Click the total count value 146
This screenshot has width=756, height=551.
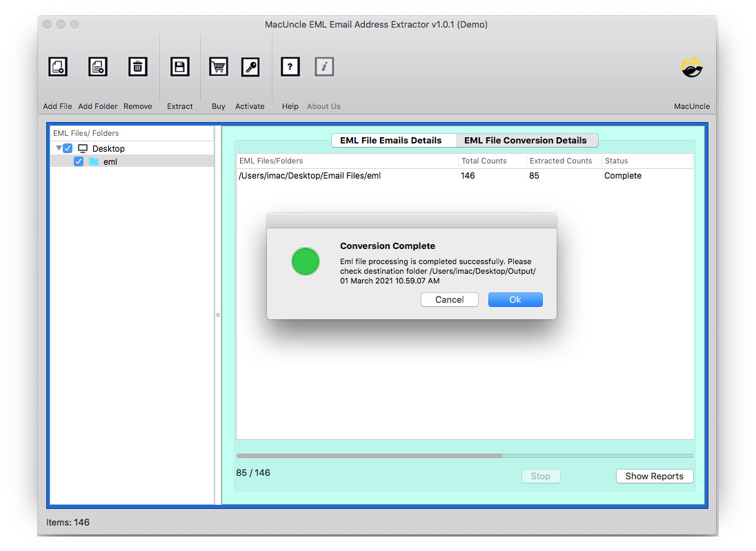point(468,175)
